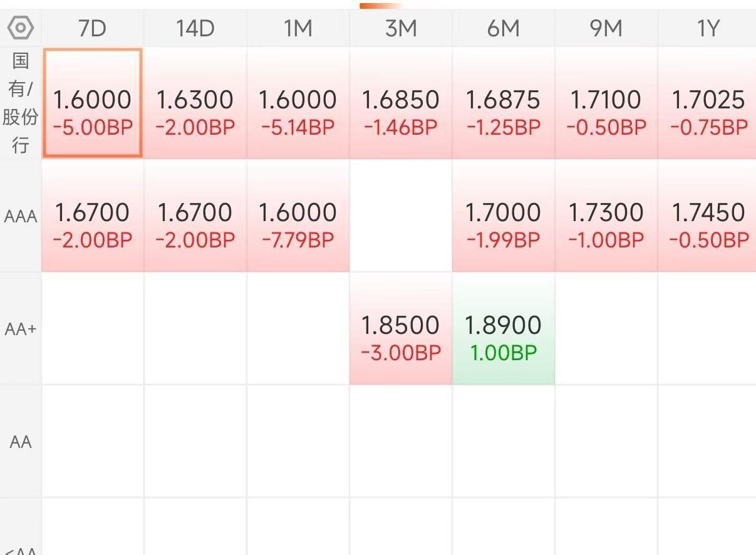Open AA+ 3M cell showing 1.8500

[401, 329]
